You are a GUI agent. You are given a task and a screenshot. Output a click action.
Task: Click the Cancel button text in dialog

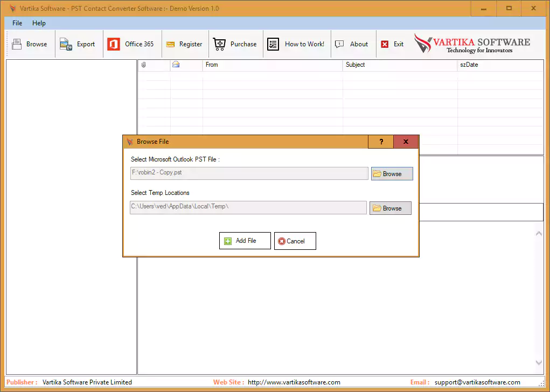click(296, 241)
